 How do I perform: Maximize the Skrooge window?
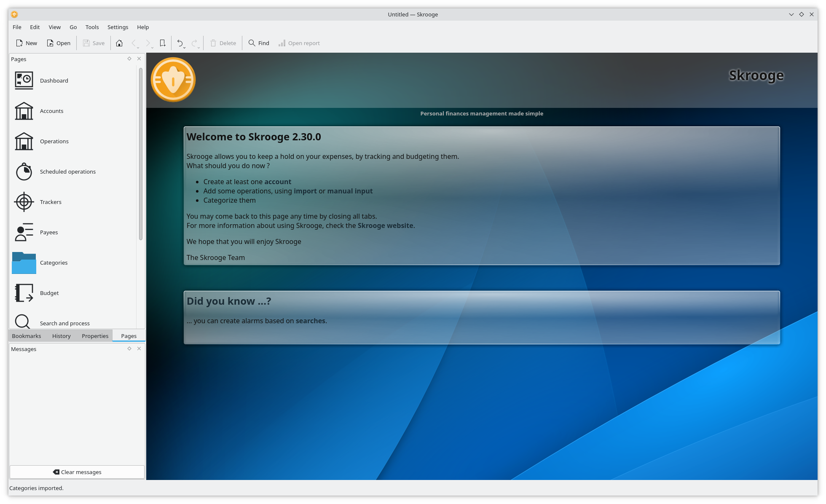point(802,14)
